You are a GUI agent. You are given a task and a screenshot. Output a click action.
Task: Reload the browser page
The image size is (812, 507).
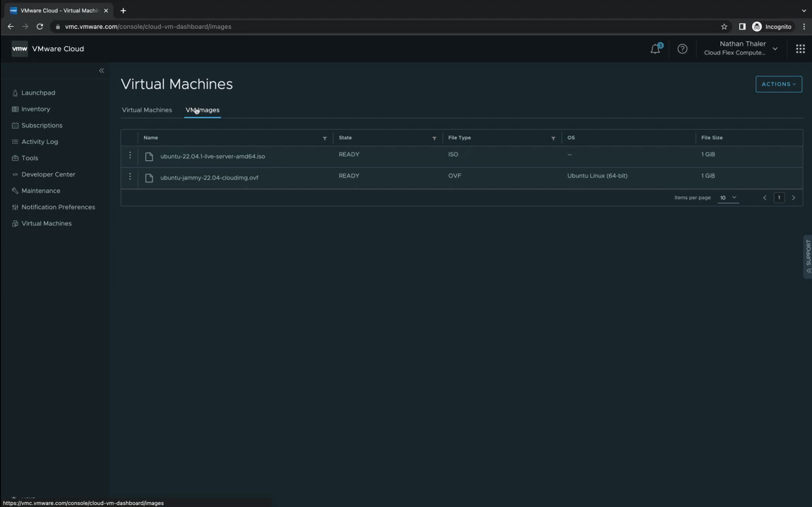pyautogui.click(x=40, y=26)
